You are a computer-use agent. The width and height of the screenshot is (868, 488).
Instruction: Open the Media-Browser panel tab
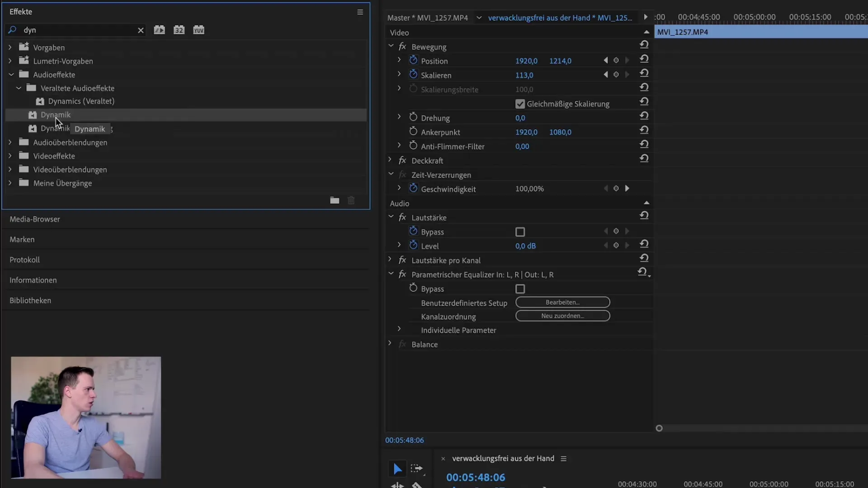35,219
